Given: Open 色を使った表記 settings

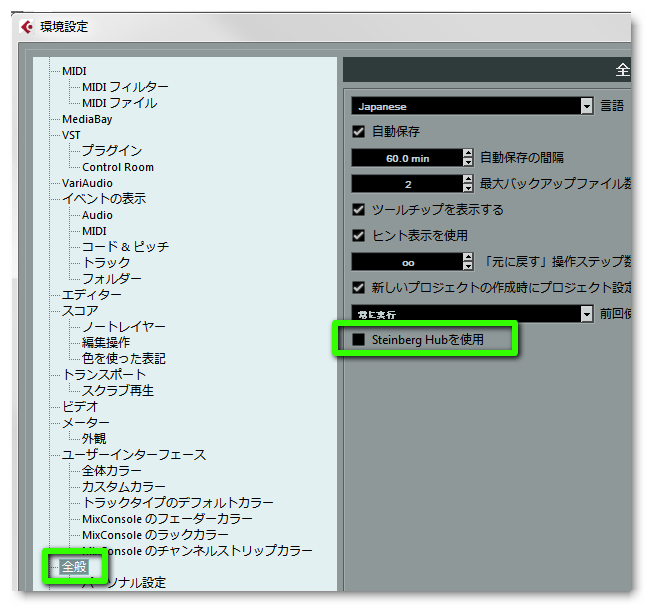Looking at the screenshot, I should [124, 358].
